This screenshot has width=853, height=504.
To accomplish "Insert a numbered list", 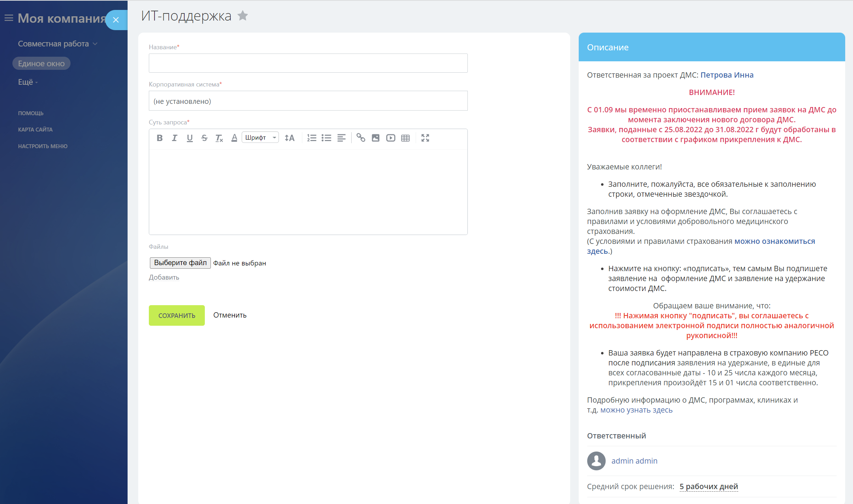I will pos(312,138).
